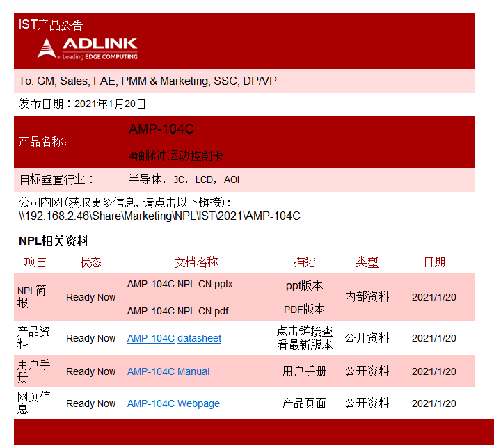This screenshot has width=494, height=448.
Task: Select the AMP-104C NPL CN.pptx file name
Action: pos(180,284)
